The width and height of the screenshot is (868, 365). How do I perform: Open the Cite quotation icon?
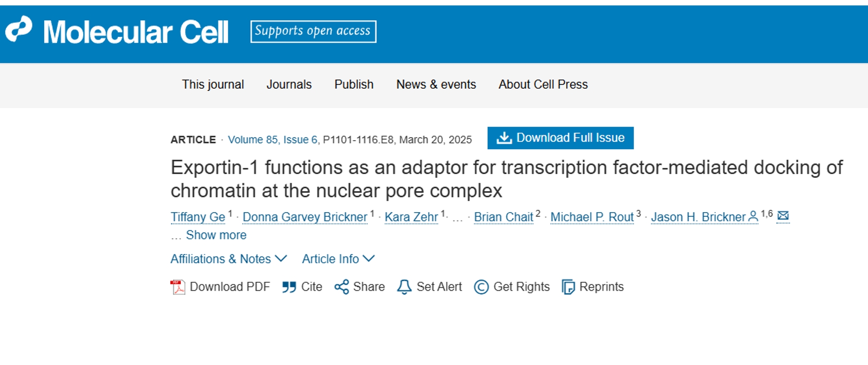coord(289,287)
